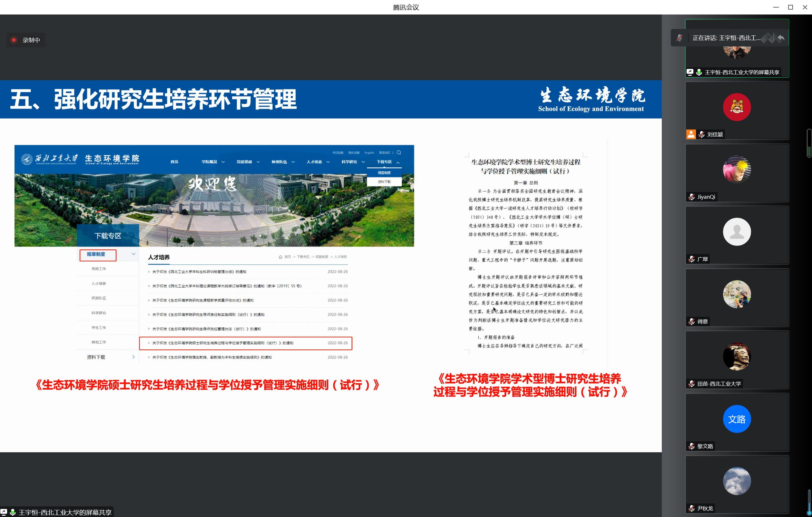812x517 pixels.
Task: Expand 资料下载 sidebar arrow
Action: 133,357
